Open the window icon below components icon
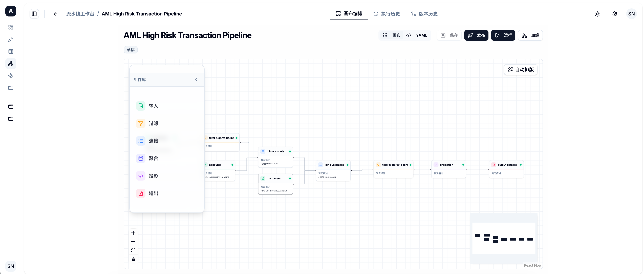This screenshot has height=274, width=644. pos(11,88)
